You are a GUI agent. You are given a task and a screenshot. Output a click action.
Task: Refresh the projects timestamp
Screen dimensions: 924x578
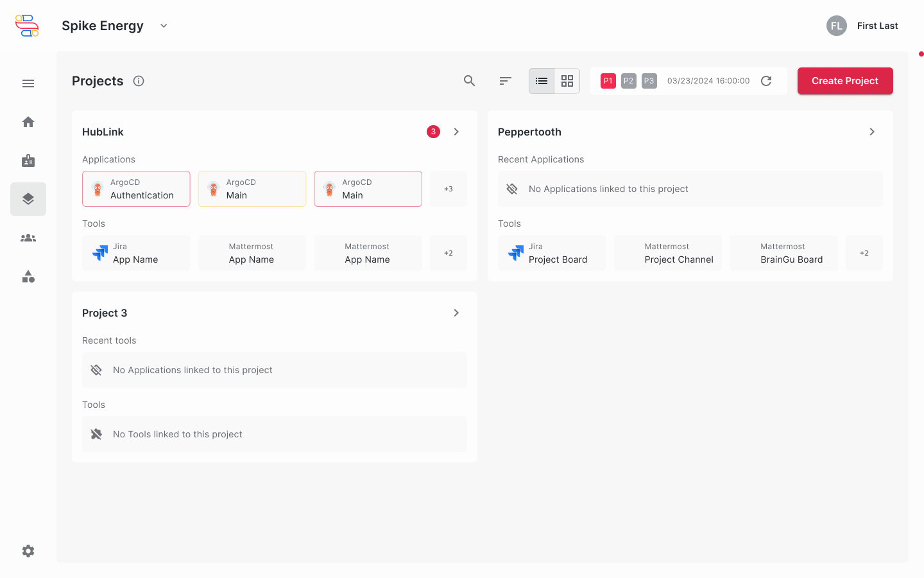(x=766, y=81)
